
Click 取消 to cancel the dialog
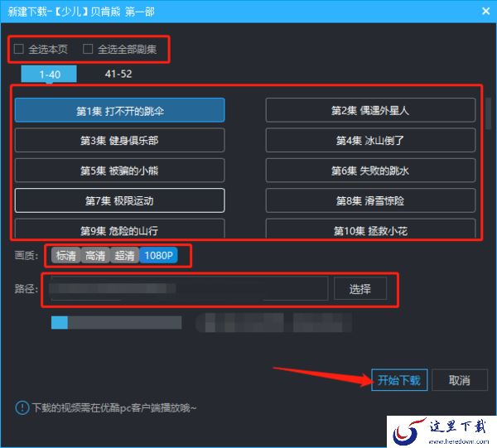pyautogui.click(x=459, y=380)
